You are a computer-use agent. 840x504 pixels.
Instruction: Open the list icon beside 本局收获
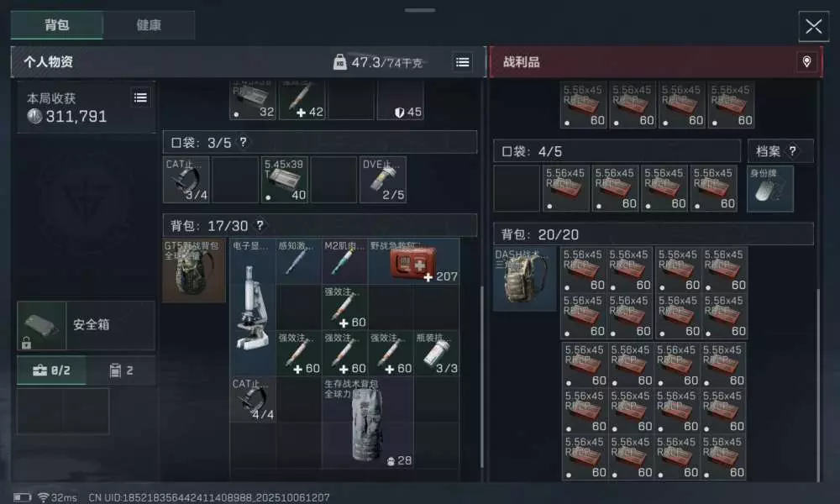coord(141,97)
